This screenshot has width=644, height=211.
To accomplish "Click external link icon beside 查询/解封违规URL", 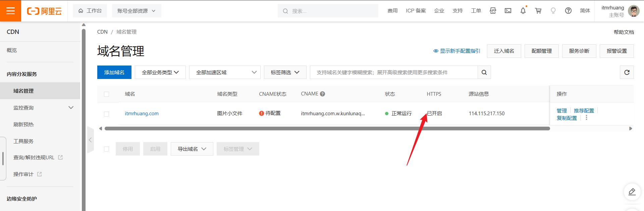I will [x=60, y=157].
